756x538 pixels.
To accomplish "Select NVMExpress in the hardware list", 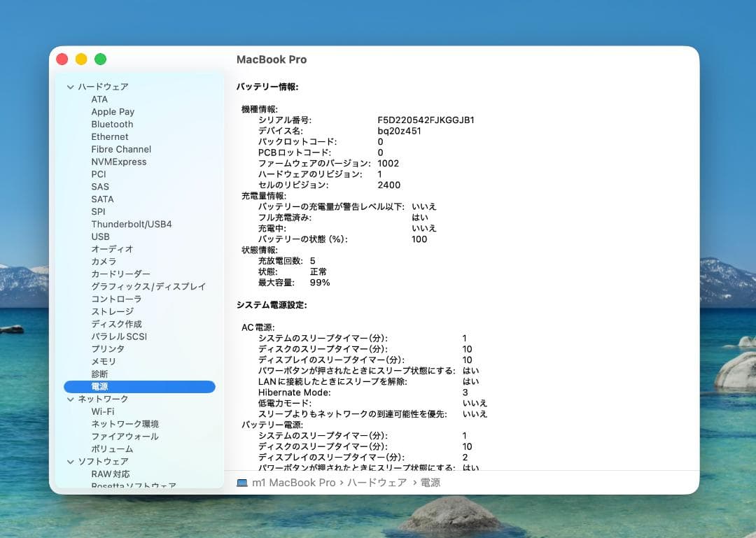I will point(120,162).
